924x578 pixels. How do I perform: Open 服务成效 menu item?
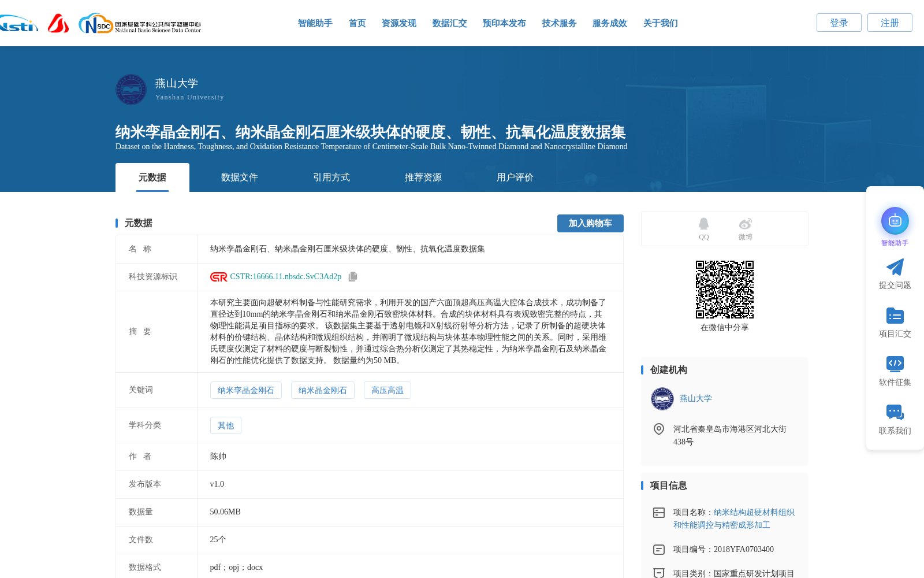pyautogui.click(x=610, y=23)
